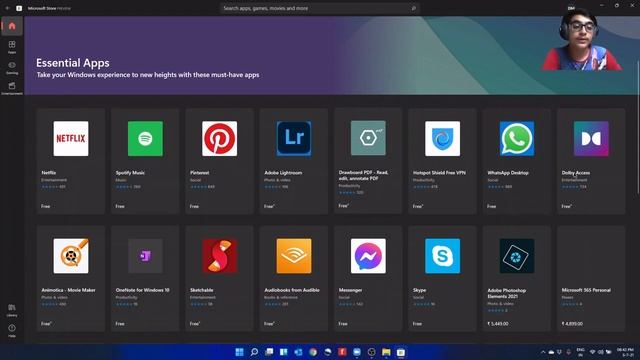This screenshot has width=640, height=360.
Task: Open the Hotspot Shield Free VPN icon
Action: click(x=442, y=138)
